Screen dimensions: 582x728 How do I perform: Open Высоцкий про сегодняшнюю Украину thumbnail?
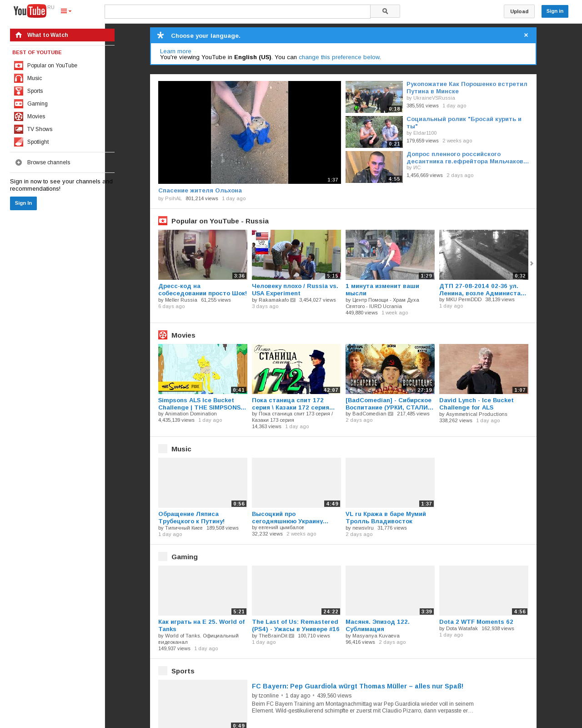296,483
